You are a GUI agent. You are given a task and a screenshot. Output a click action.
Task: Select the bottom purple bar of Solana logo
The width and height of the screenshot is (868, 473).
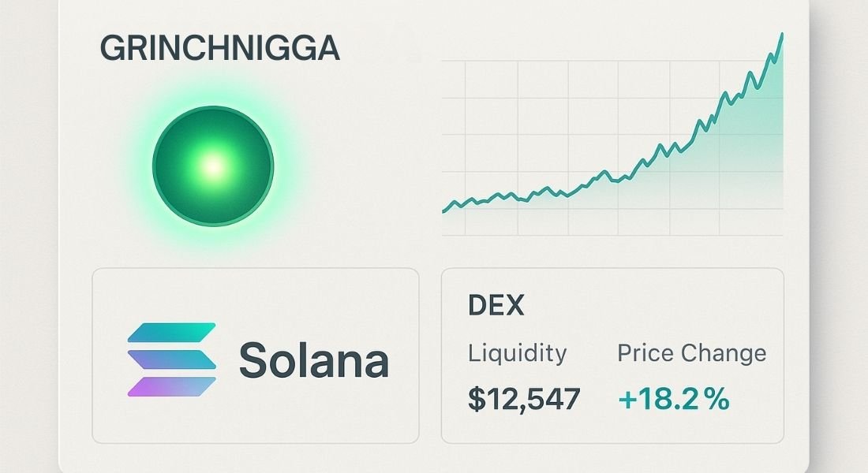(171, 387)
